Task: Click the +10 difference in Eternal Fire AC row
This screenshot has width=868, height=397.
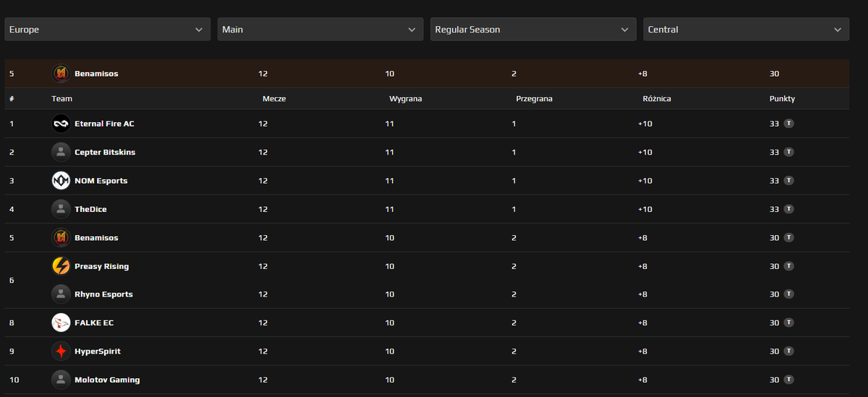Action: (644, 124)
